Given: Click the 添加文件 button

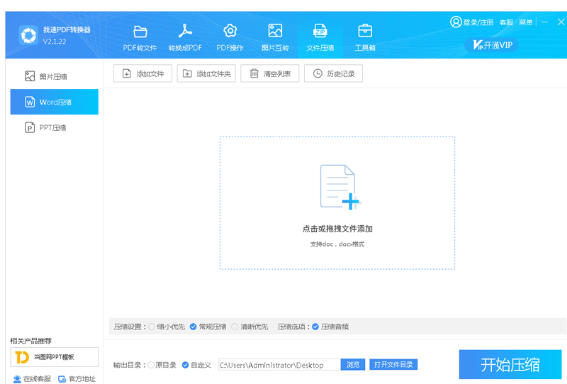Looking at the screenshot, I should (142, 73).
